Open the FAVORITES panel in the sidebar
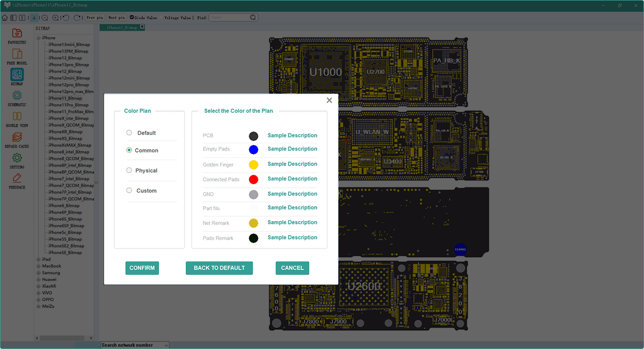 click(x=17, y=38)
